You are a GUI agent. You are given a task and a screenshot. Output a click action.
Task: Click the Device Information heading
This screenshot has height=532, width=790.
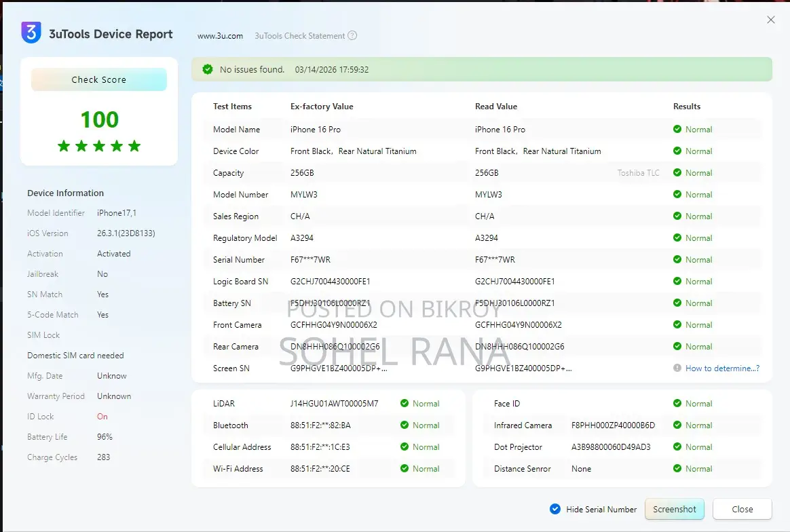(66, 193)
